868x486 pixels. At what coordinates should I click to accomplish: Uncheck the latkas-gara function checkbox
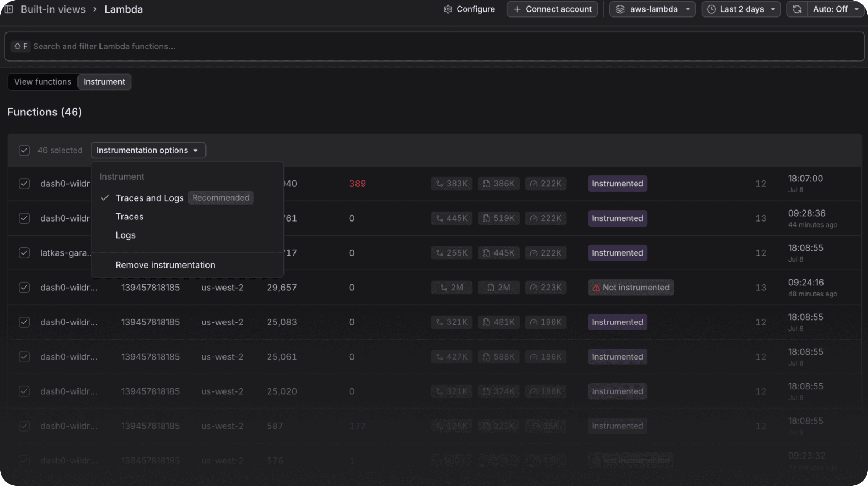[x=24, y=253]
